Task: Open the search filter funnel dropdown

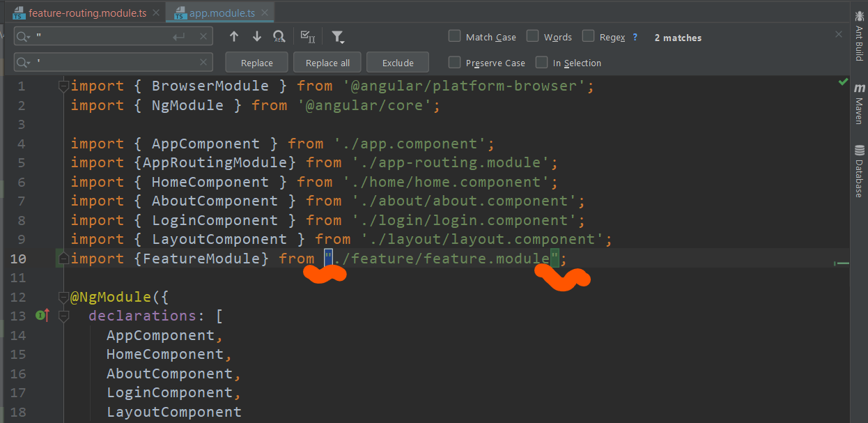Action: coord(338,37)
